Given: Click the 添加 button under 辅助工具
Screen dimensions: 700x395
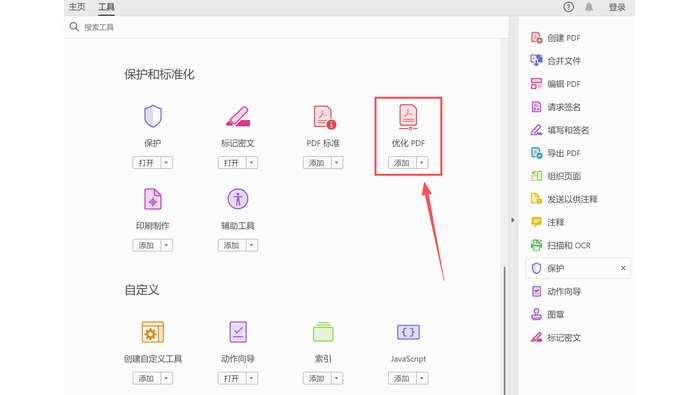Looking at the screenshot, I should (232, 245).
